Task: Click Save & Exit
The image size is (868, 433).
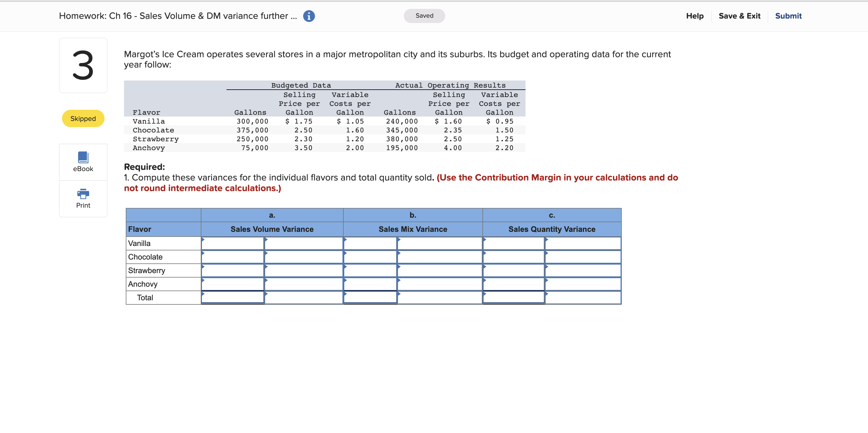Action: [x=739, y=16]
